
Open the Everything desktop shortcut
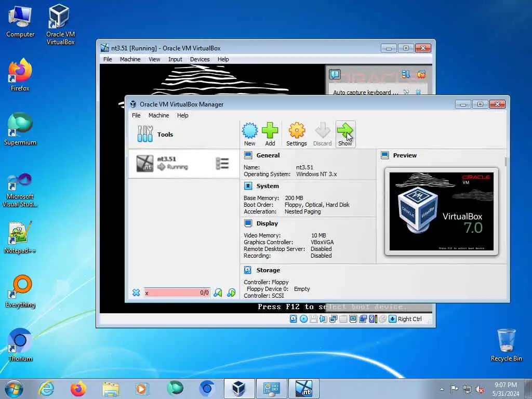click(20, 291)
